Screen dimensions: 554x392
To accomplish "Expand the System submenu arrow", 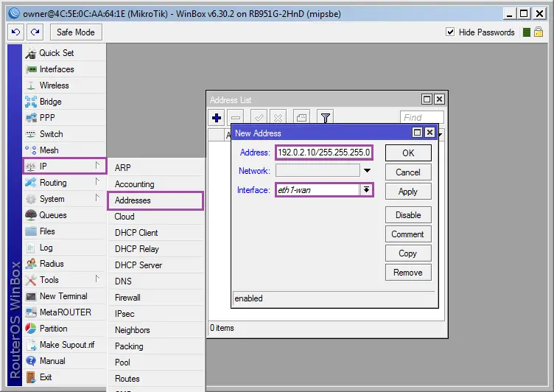I will (97, 198).
